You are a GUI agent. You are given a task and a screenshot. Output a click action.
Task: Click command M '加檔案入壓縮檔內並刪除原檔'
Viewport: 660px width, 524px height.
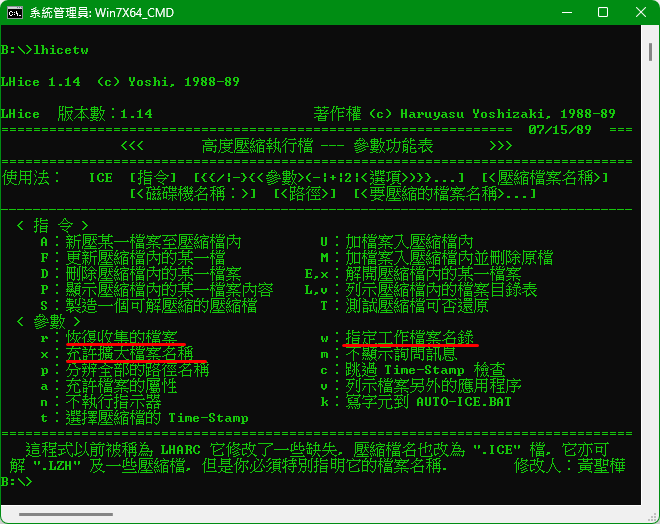[449, 258]
